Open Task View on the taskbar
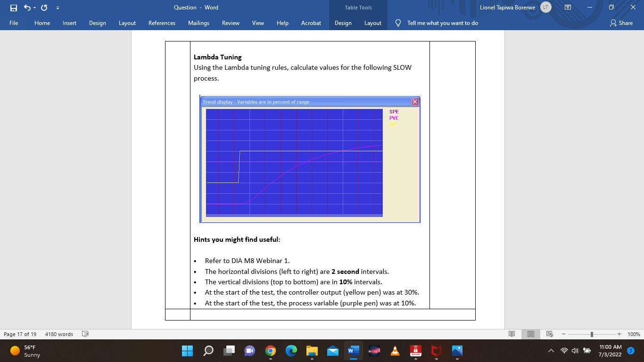The height and width of the screenshot is (362, 644). (229, 351)
